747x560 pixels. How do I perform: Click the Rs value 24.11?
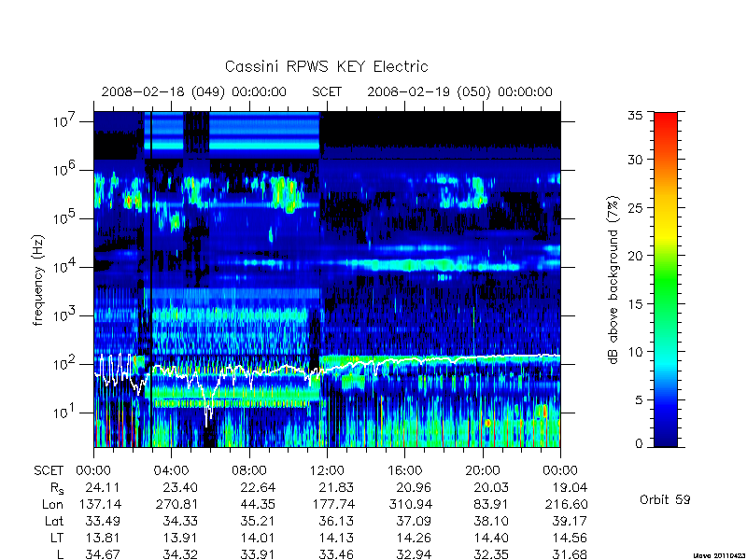click(103, 487)
